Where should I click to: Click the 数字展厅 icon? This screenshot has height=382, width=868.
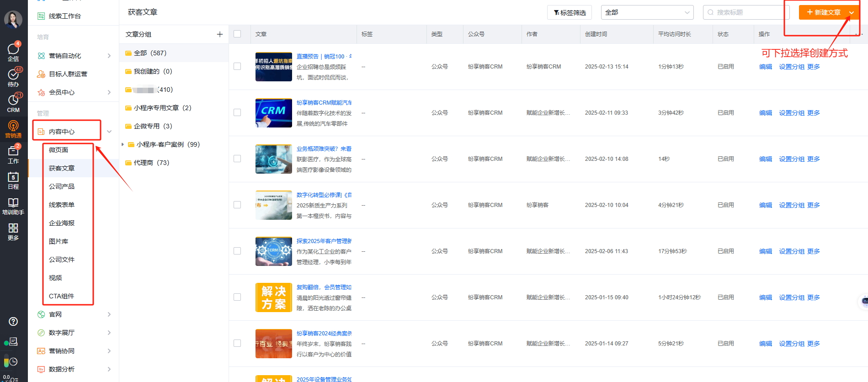click(x=41, y=333)
